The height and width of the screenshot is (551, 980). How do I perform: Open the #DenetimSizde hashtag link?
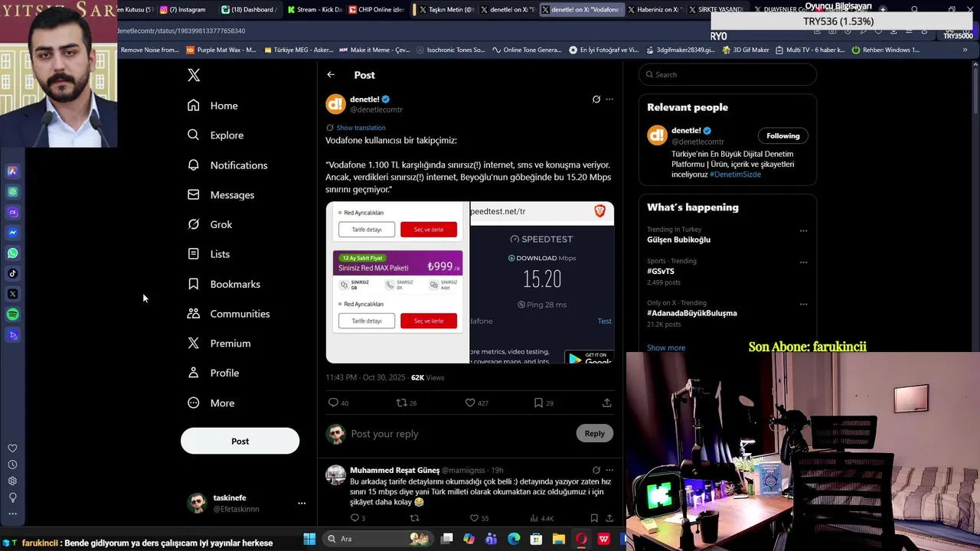point(735,174)
